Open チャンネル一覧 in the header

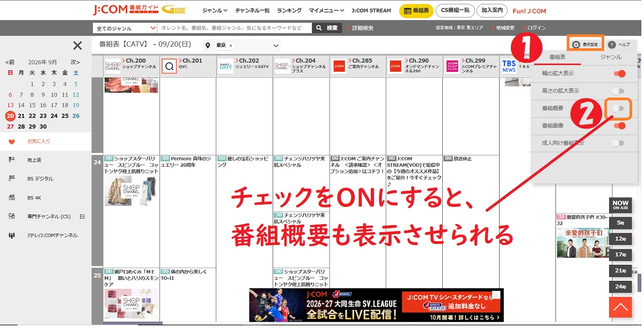click(x=252, y=10)
